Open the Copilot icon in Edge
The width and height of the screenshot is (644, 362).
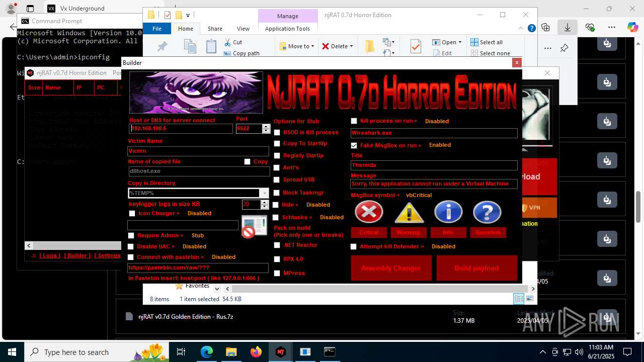click(632, 27)
